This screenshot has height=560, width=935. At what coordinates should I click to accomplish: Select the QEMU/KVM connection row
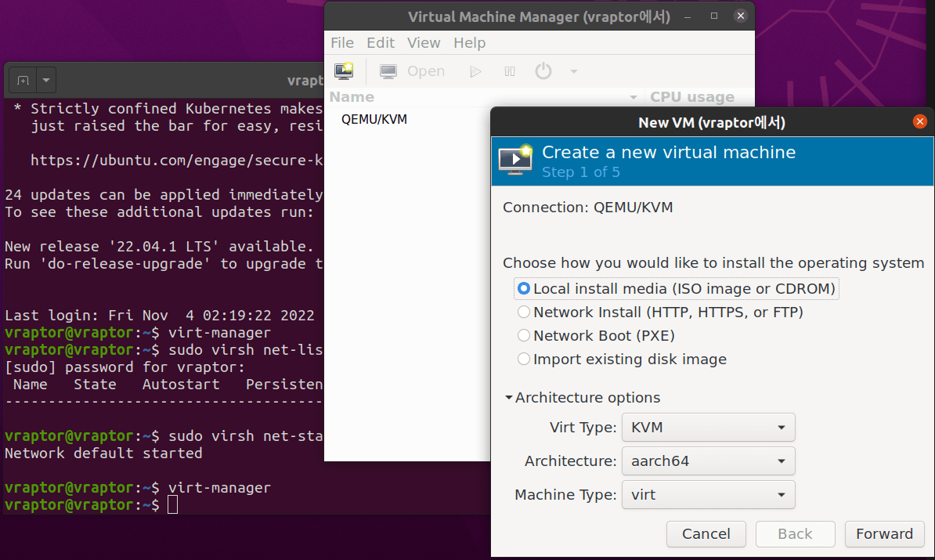[x=409, y=119]
